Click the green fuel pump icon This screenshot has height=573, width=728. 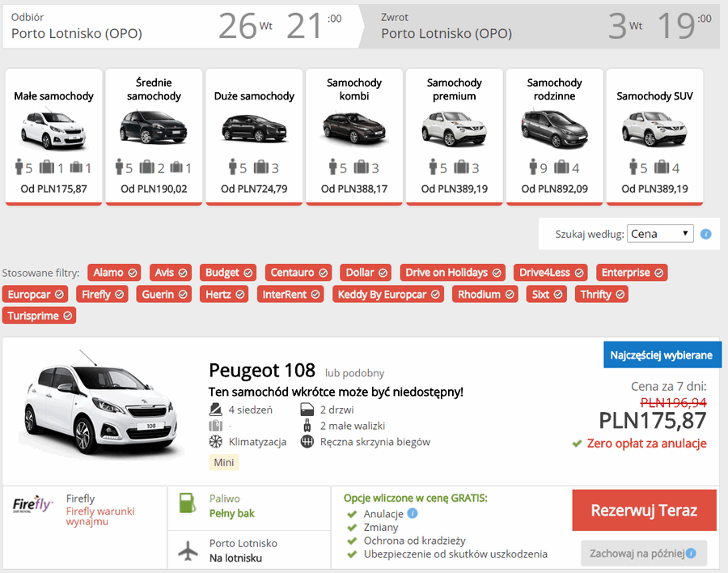(x=188, y=503)
